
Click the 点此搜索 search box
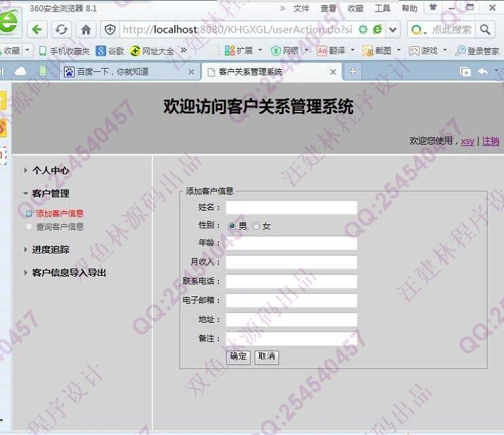click(452, 30)
